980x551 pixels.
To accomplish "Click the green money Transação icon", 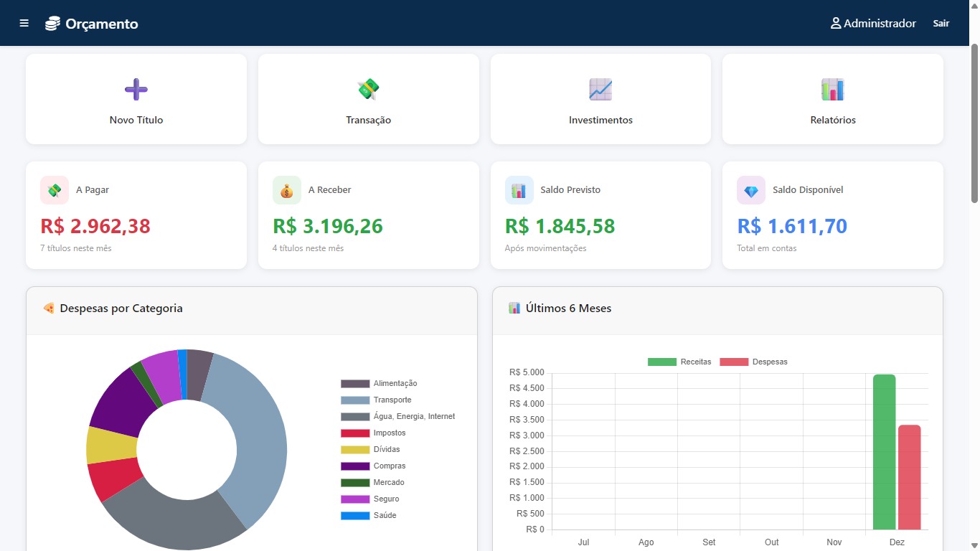I will coord(368,90).
